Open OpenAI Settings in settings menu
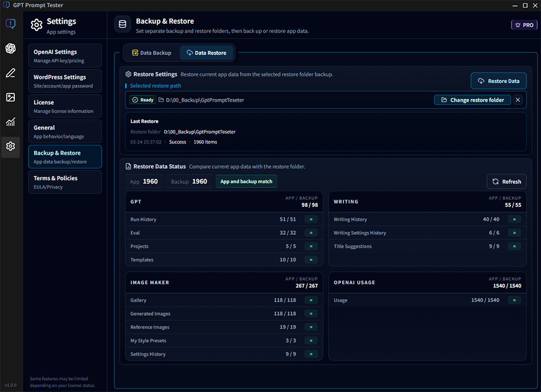 pyautogui.click(x=65, y=56)
